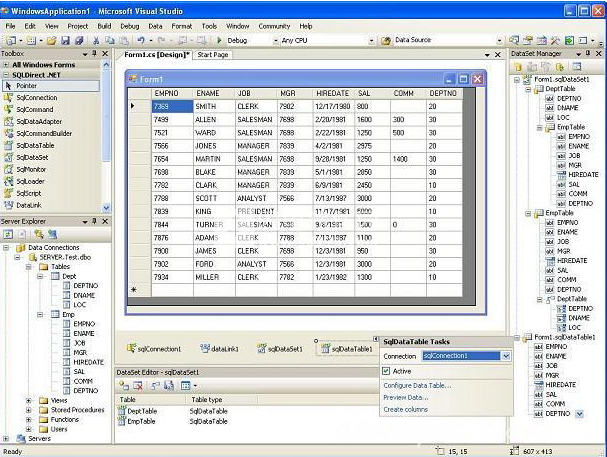This screenshot has height=457, width=607.
Task: Click the Create columns link
Action: (406, 409)
